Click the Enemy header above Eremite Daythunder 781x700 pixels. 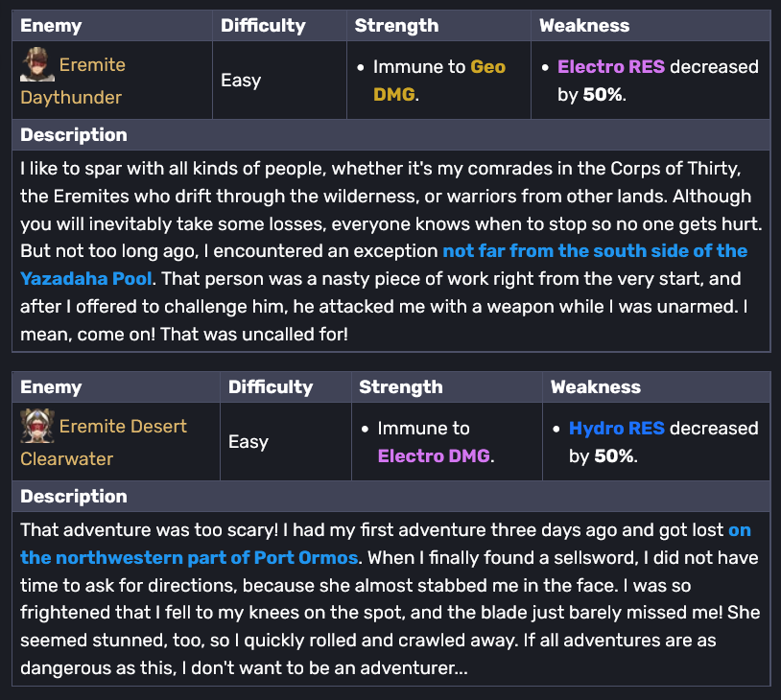(51, 26)
